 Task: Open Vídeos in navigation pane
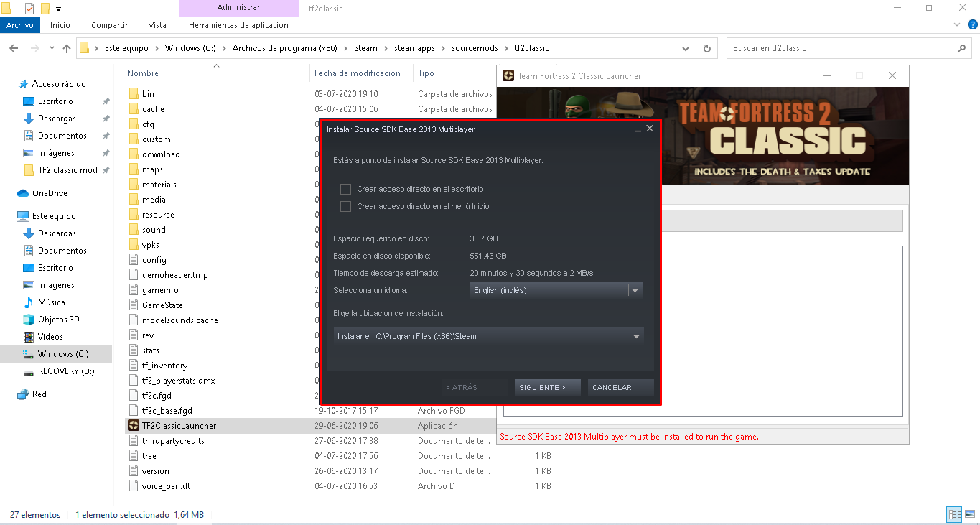[x=50, y=337]
